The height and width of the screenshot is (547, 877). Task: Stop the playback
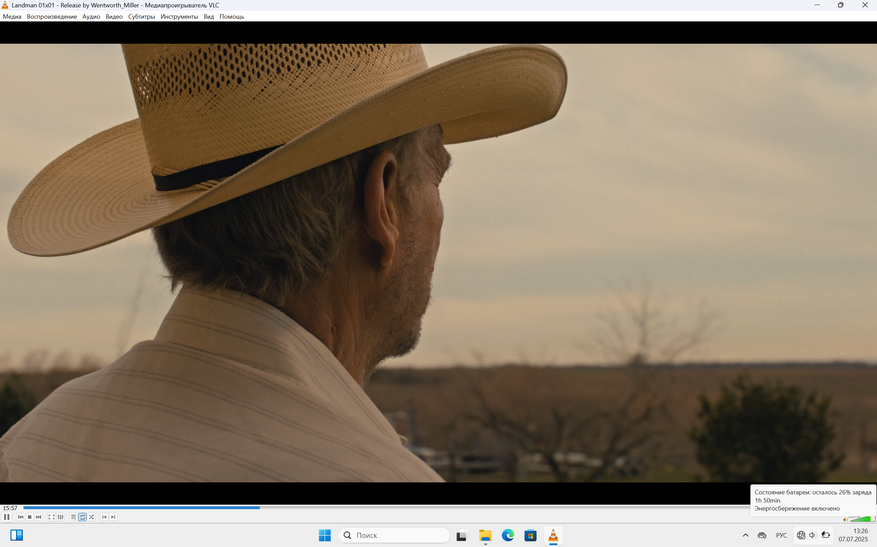click(29, 517)
